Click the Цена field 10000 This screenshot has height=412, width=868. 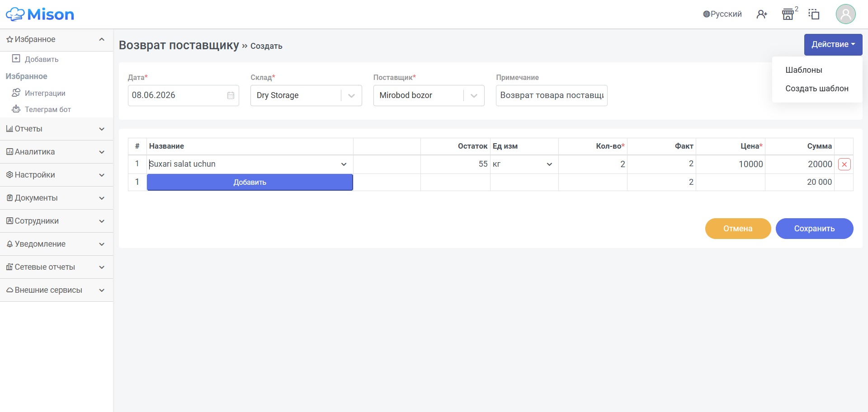click(730, 164)
